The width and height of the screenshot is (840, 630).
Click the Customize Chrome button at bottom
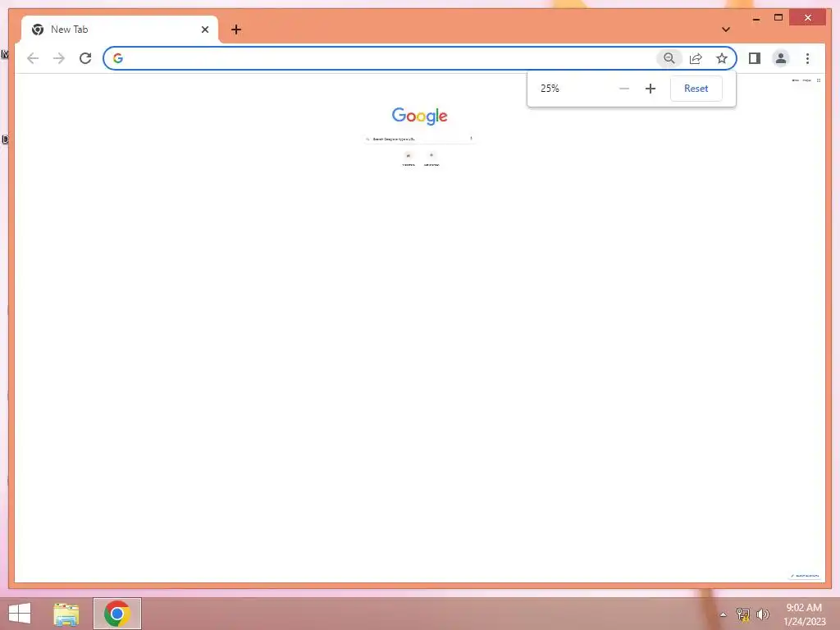pyautogui.click(x=805, y=576)
